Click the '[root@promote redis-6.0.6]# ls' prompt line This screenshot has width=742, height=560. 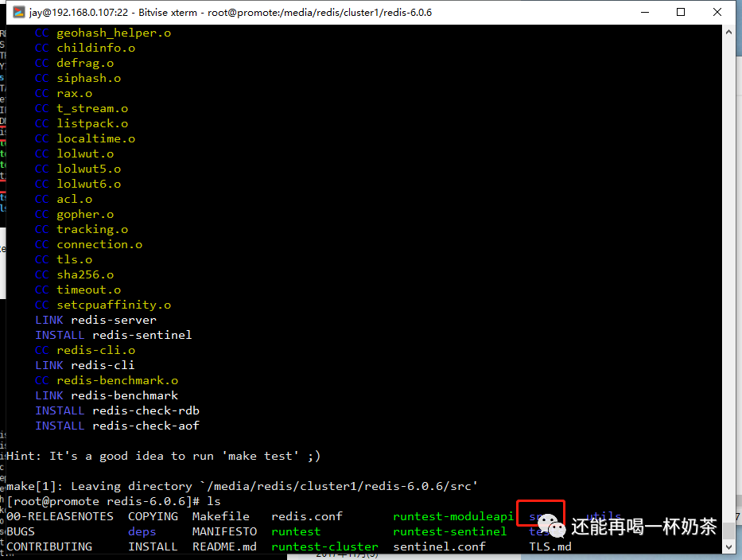[114, 502]
